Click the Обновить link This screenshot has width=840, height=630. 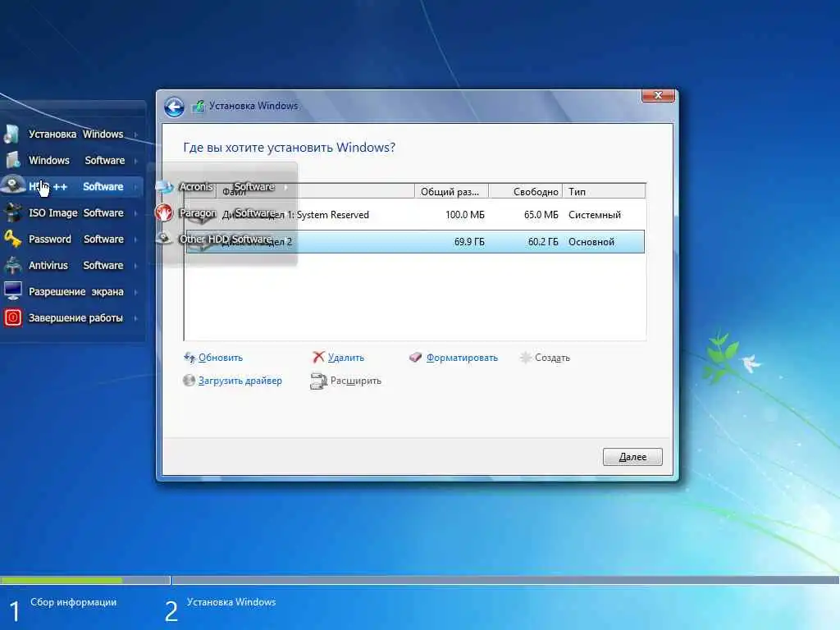coord(220,358)
